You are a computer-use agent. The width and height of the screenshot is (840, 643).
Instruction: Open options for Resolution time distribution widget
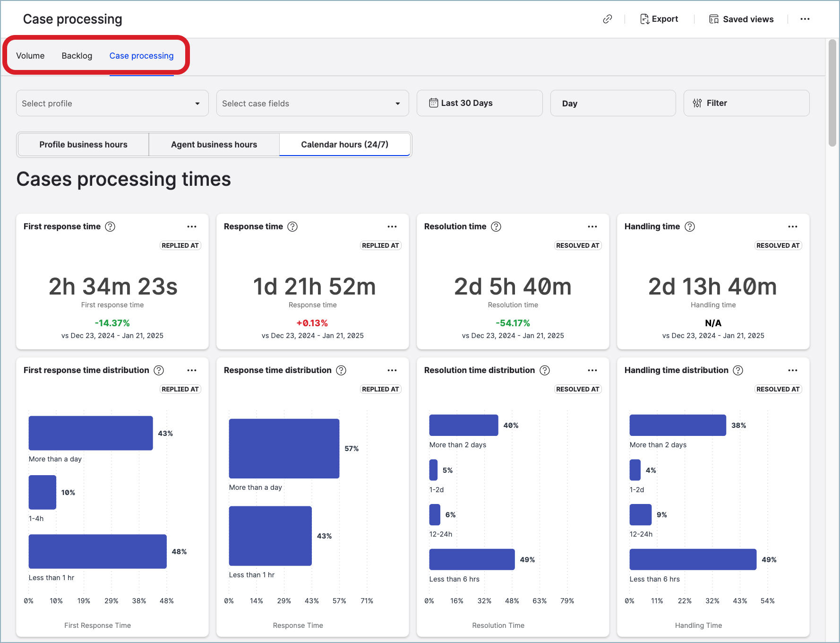[x=592, y=370]
